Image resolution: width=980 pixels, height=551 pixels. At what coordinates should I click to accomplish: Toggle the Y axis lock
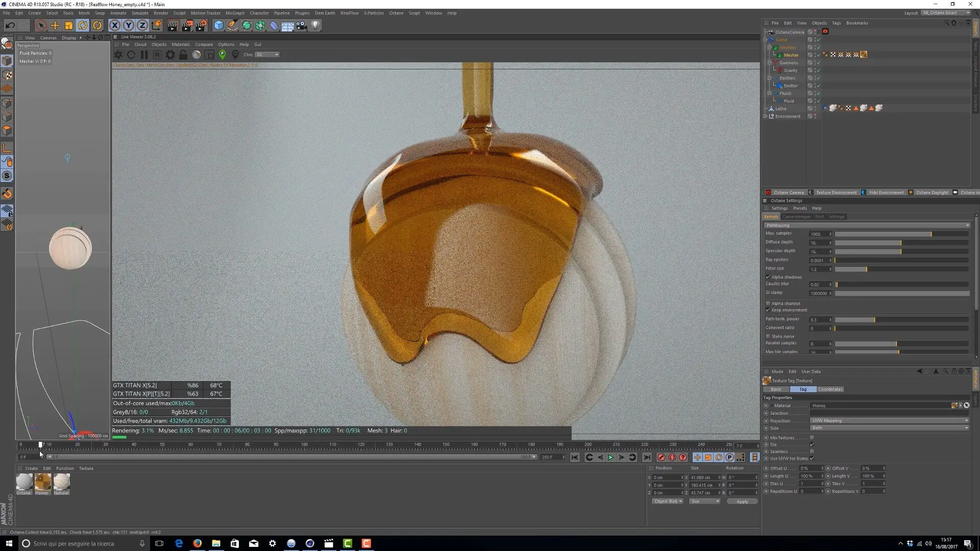129,25
